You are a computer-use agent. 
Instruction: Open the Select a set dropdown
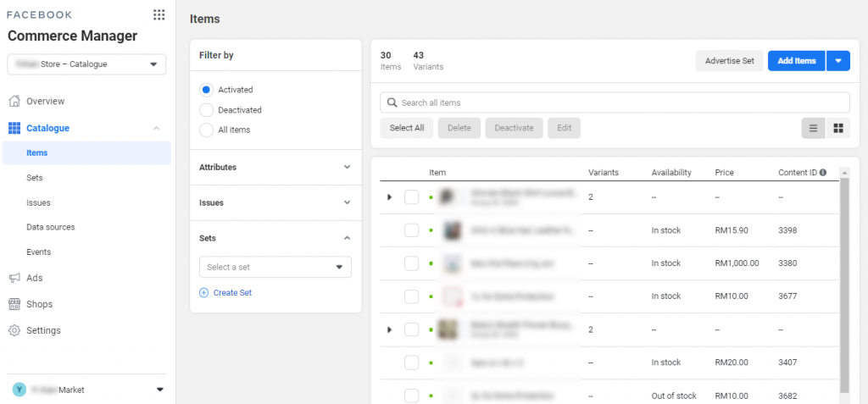(x=275, y=267)
